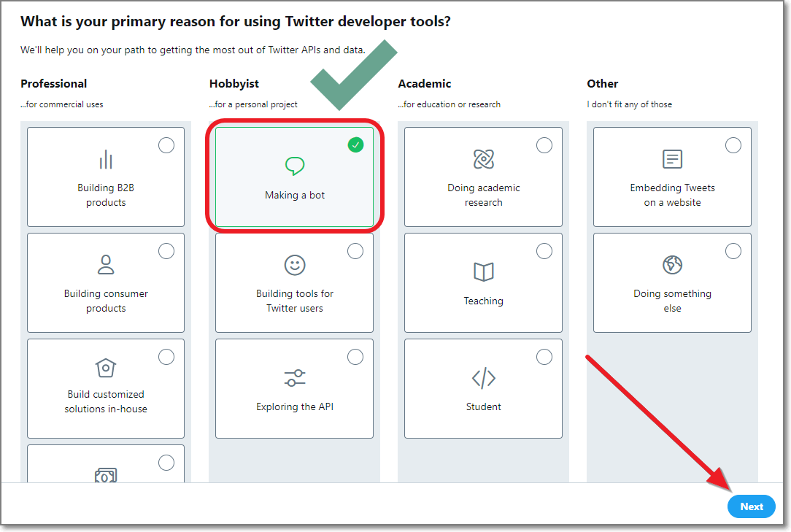Click the 'Doing something else' label
The image size is (791, 532).
tap(673, 301)
